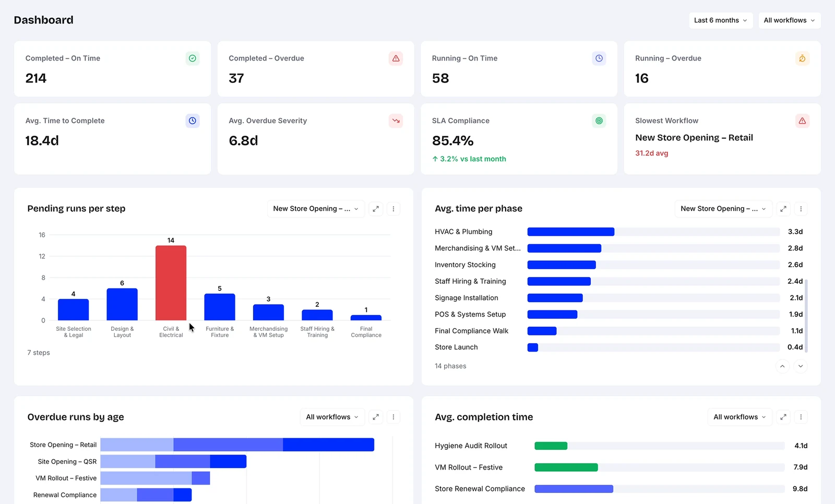This screenshot has height=504, width=835.
Task: Click the Site Selection & Legal bar
Action: pyautogui.click(x=73, y=309)
